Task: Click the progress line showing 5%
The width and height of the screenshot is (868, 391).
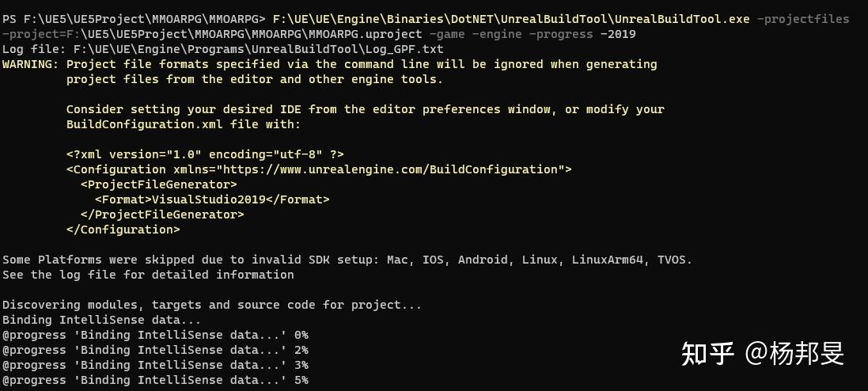Action: click(155, 380)
